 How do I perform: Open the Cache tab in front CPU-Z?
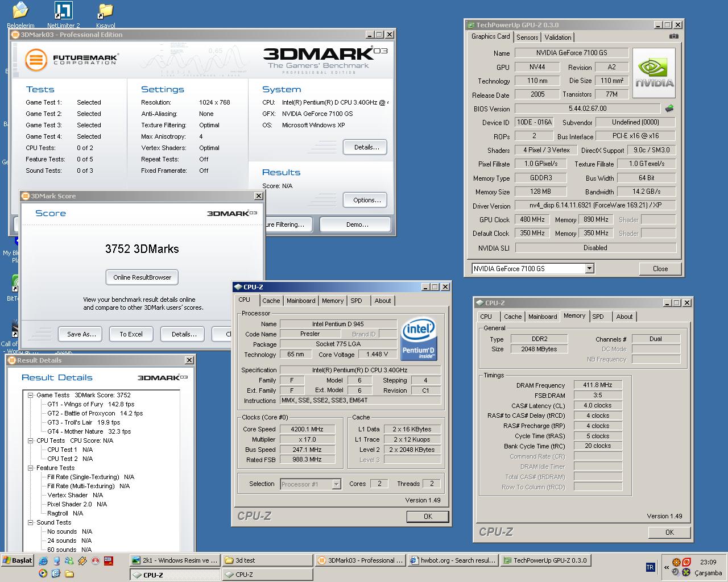[271, 301]
